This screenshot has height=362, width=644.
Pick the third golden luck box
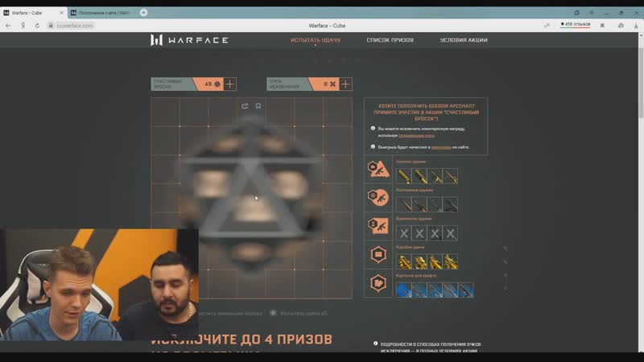click(435, 261)
